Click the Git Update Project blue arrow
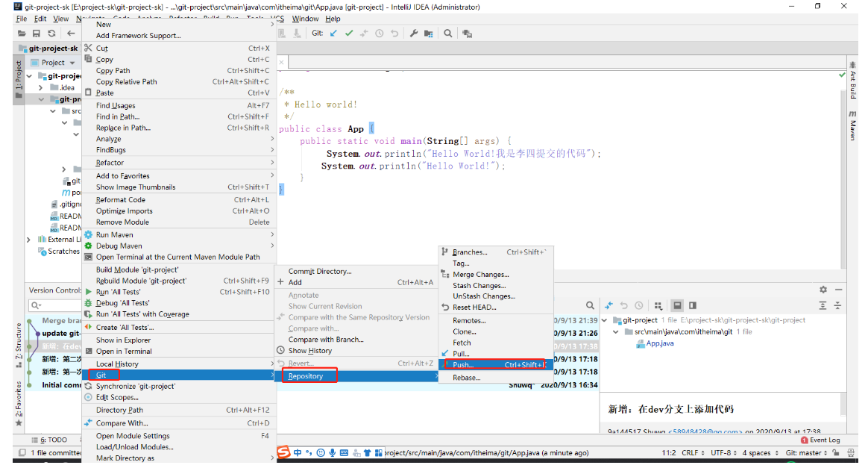The height and width of the screenshot is (471, 868). tap(333, 34)
